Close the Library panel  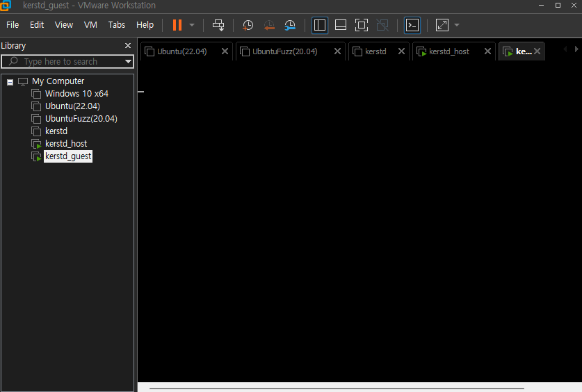128,46
